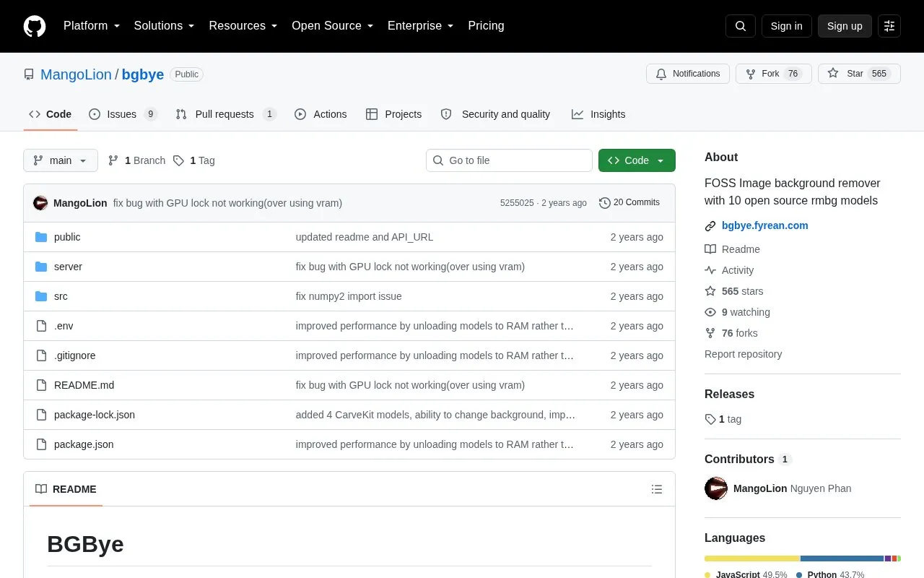Screen dimensions: 924x578
Task: Click the Go to file field
Action: [x=509, y=160]
